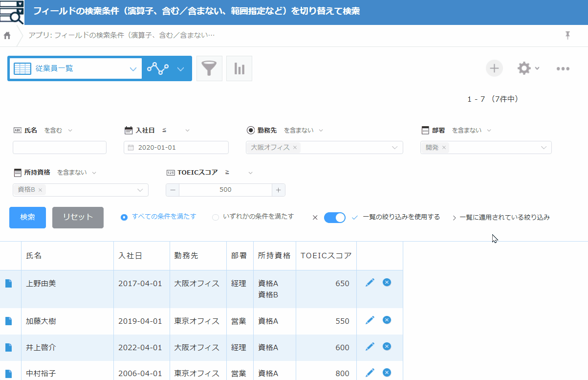Expand the dropdown arrow beside graph icon

coord(180,69)
